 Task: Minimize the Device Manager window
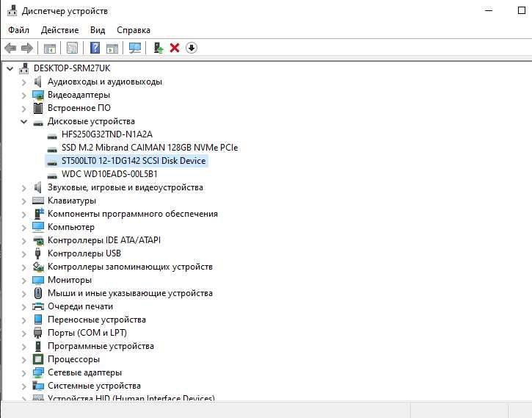[x=489, y=10]
